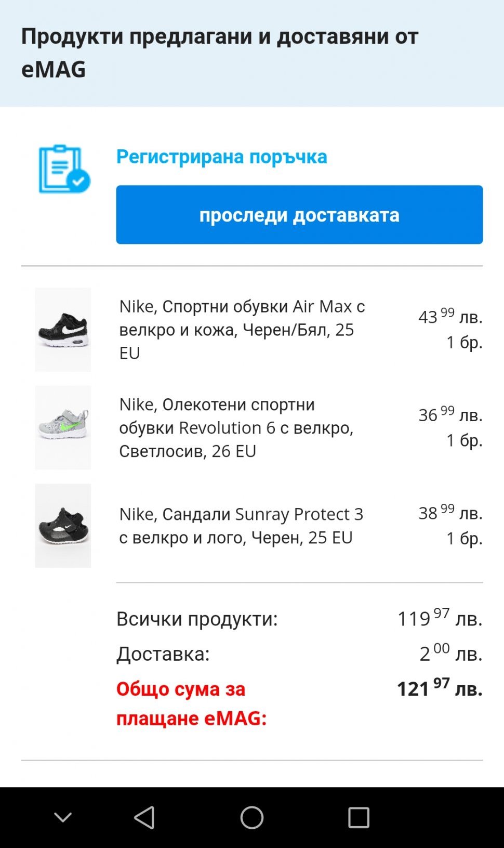504x848 pixels.
Task: Tap the red 'Общо сума за плащане' label
Action: point(192,703)
